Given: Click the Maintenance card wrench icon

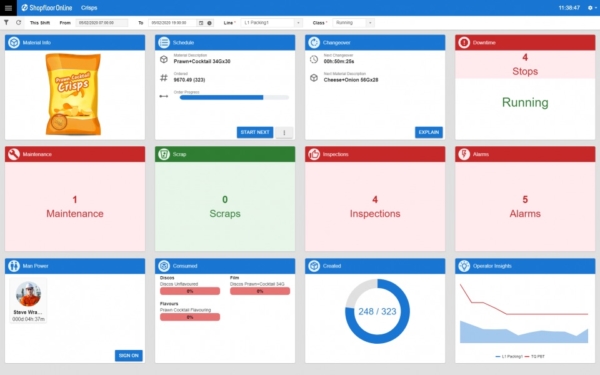Looking at the screenshot, I should click(x=14, y=154).
